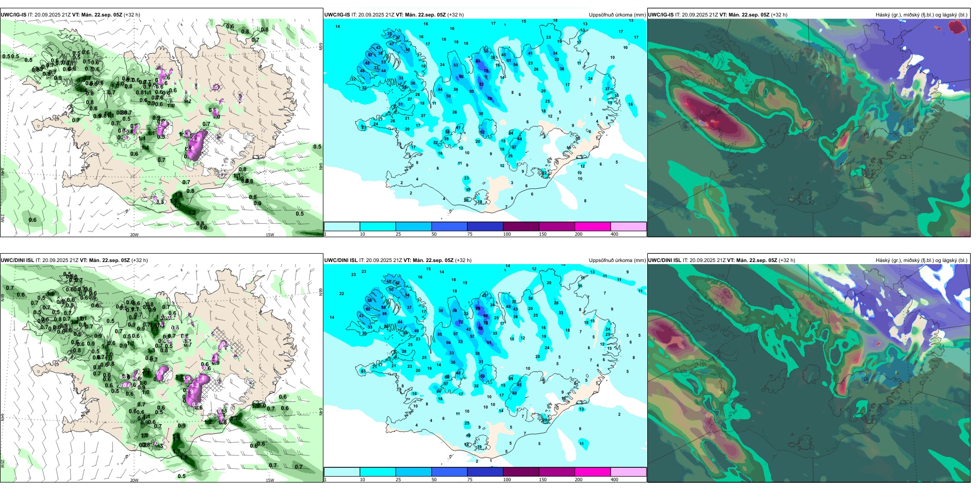Image resolution: width=980 pixels, height=490 pixels.
Task: Open the UWC/DINI ISL cloud cover map
Action: 809,373
